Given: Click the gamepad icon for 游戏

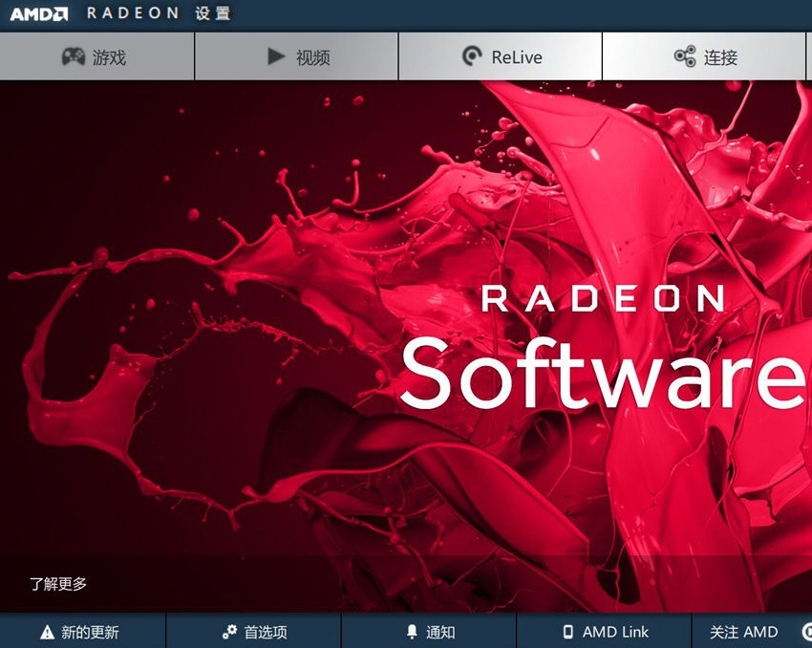Looking at the screenshot, I should click(73, 56).
